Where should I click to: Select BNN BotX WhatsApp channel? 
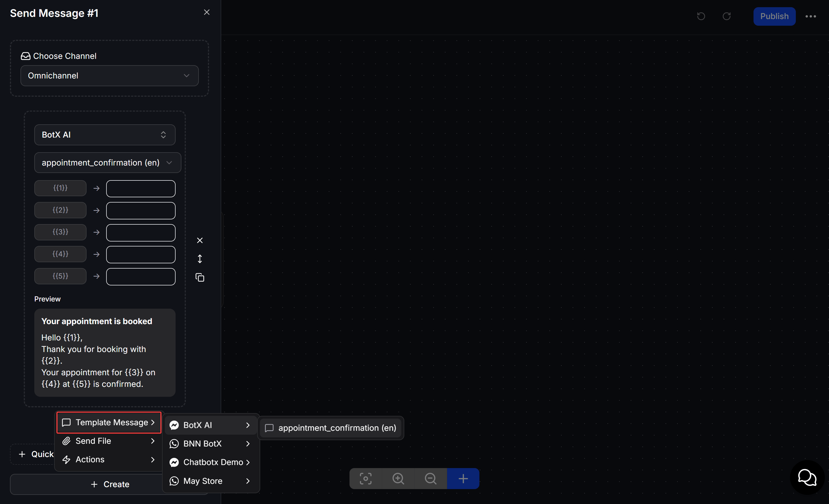pos(211,443)
